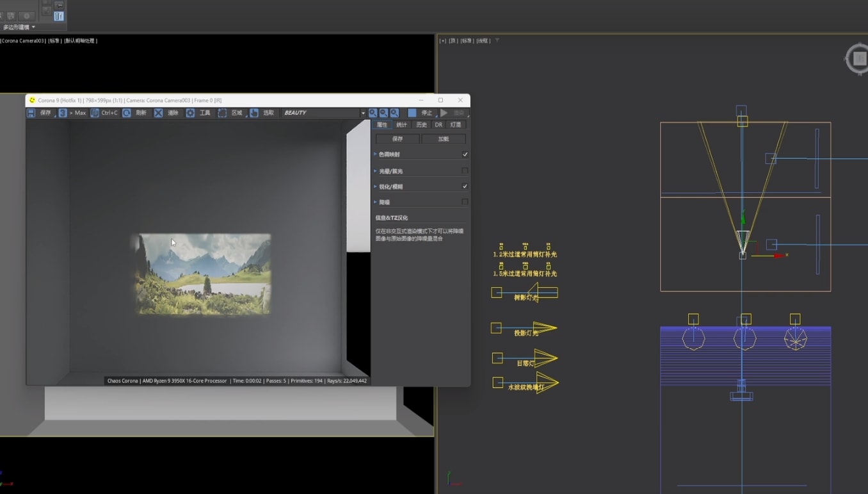Open the gear tools icon before 工具
868x494 pixels.
point(190,113)
